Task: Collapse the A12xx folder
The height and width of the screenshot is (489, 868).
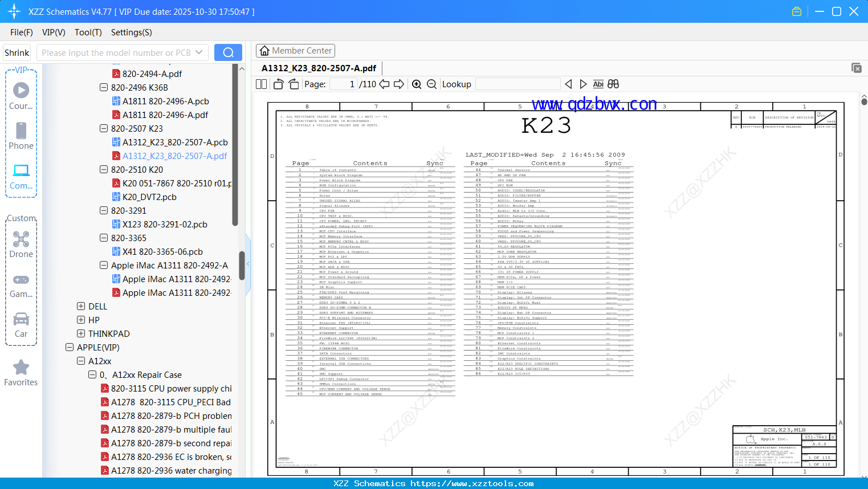Action: click(x=81, y=361)
